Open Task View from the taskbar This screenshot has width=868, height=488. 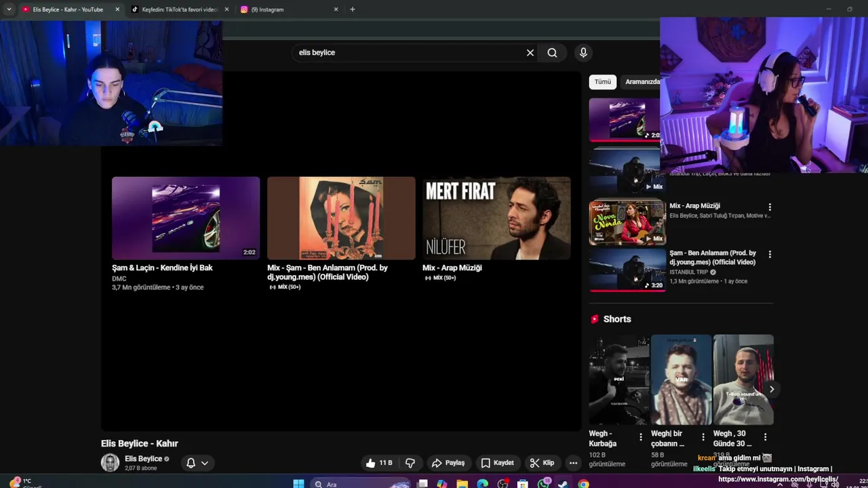tap(422, 483)
